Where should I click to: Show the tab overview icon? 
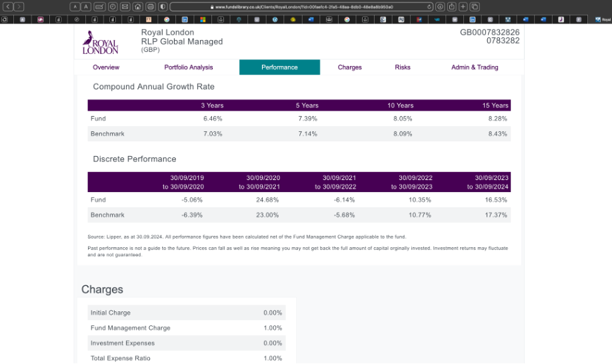coord(475,7)
